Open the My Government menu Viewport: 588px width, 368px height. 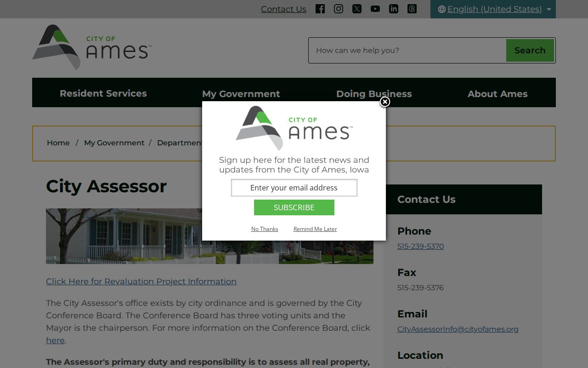[x=241, y=94]
